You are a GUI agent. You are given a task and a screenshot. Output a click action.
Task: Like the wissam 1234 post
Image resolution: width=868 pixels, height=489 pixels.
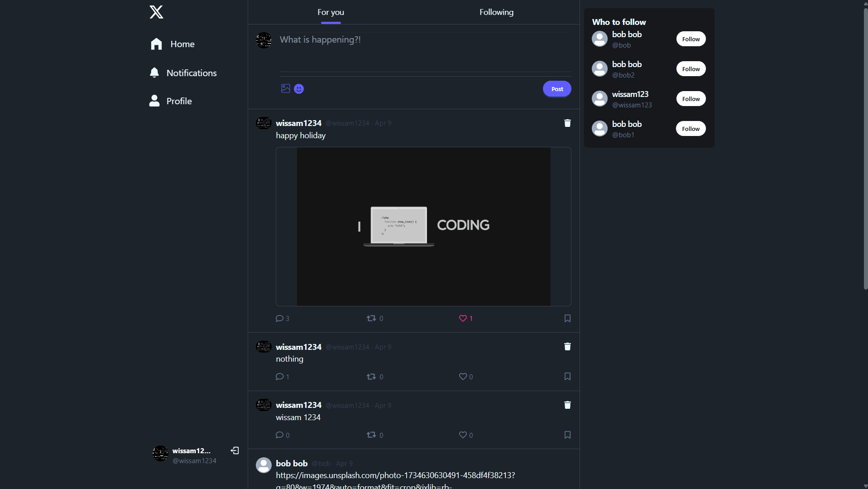tap(466, 435)
